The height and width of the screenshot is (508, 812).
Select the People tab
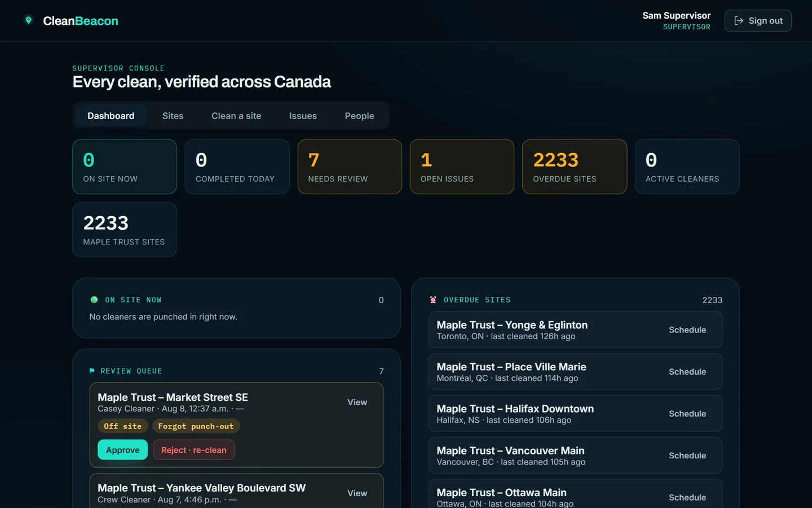click(x=360, y=116)
